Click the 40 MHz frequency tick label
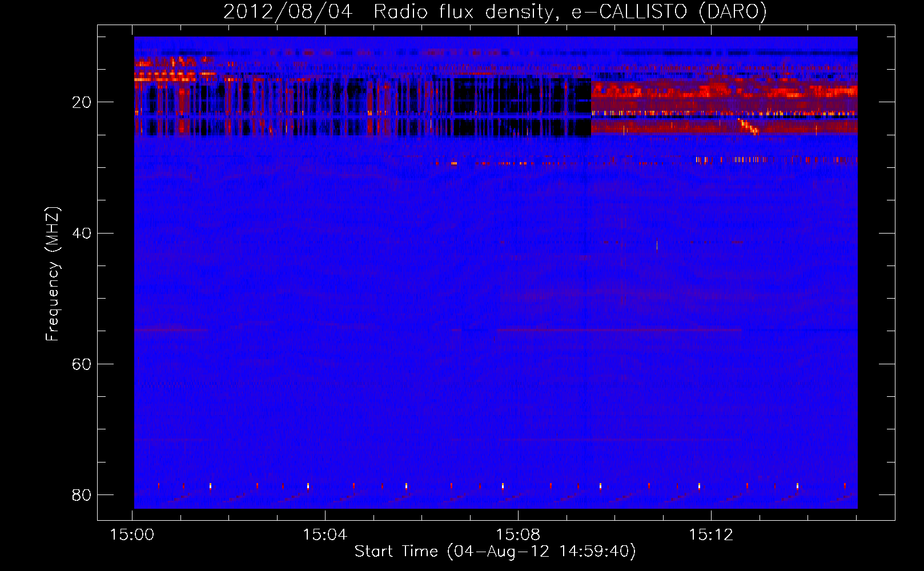This screenshot has width=924, height=571. click(x=82, y=234)
